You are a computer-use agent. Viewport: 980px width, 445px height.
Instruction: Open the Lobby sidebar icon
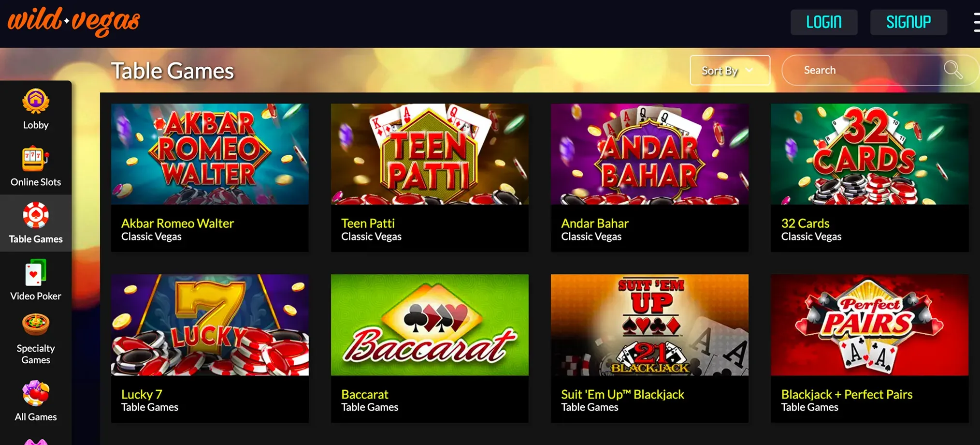(36, 102)
